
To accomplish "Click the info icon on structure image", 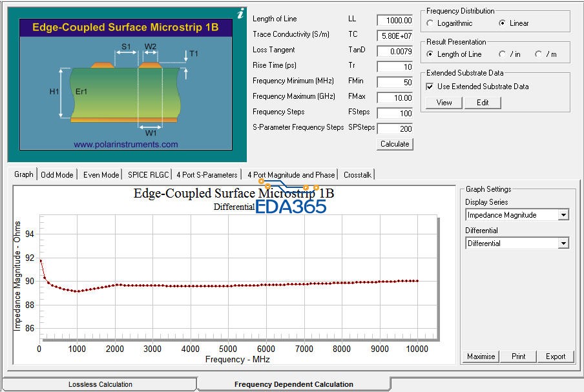I will click(x=240, y=14).
